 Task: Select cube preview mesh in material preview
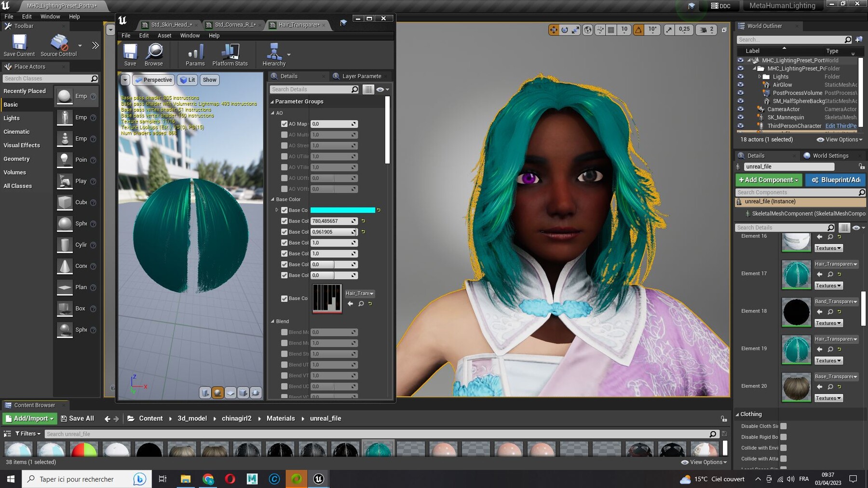point(243,393)
